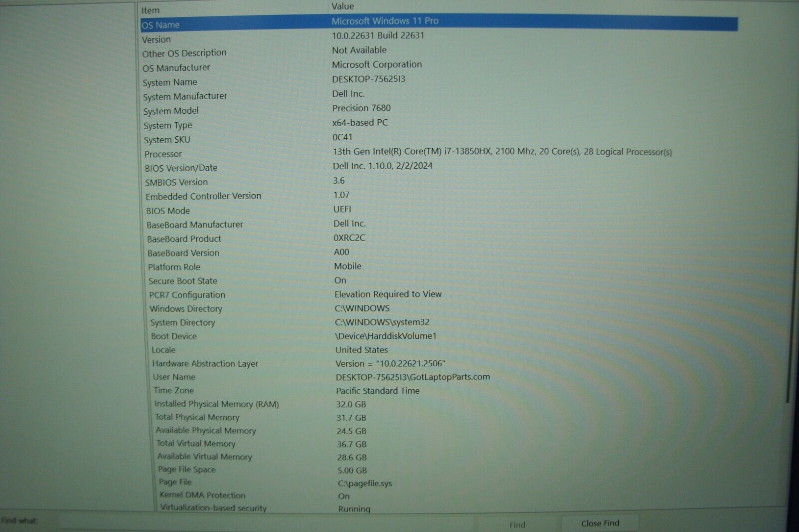Select the BaseBoard Manufacturer row

pyautogui.click(x=195, y=225)
